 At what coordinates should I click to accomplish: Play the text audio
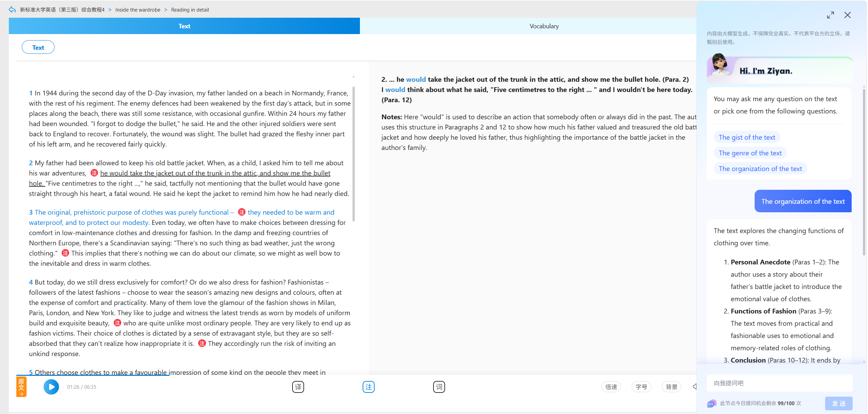click(x=51, y=387)
